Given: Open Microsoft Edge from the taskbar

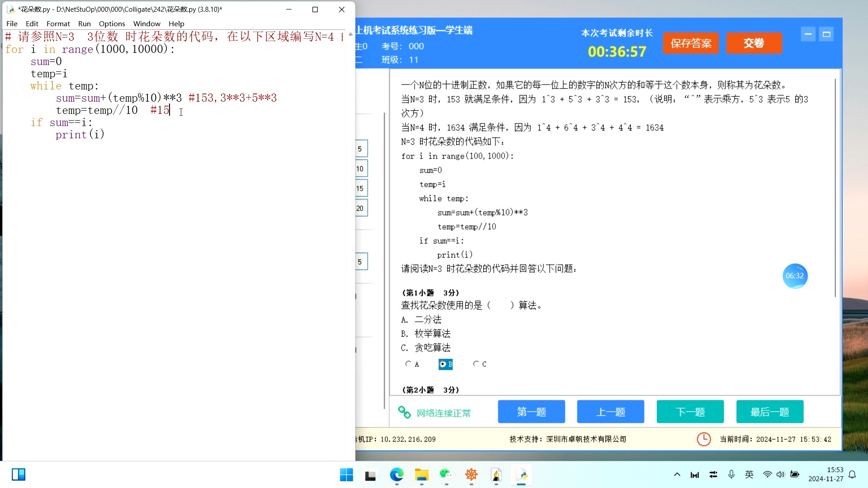Looking at the screenshot, I should click(x=396, y=475).
